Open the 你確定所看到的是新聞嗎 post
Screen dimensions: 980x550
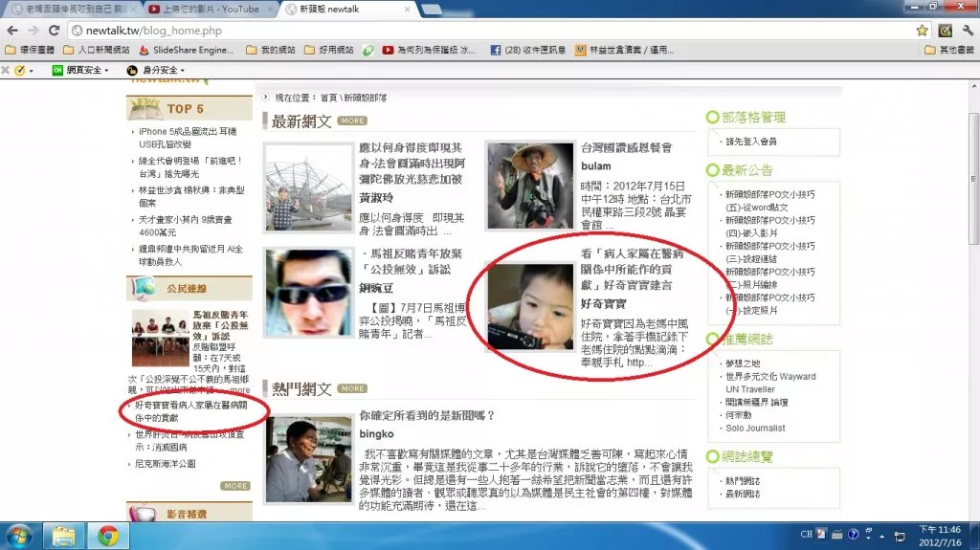pyautogui.click(x=427, y=416)
